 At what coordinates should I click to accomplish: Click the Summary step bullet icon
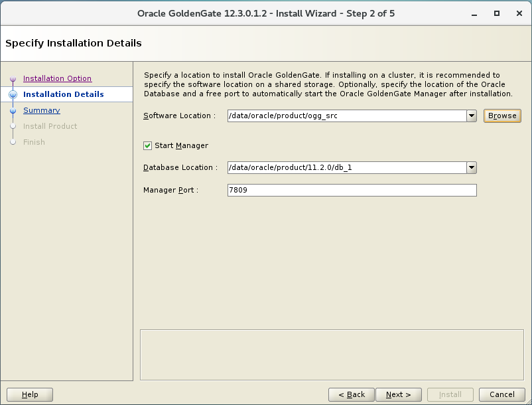tap(13, 111)
